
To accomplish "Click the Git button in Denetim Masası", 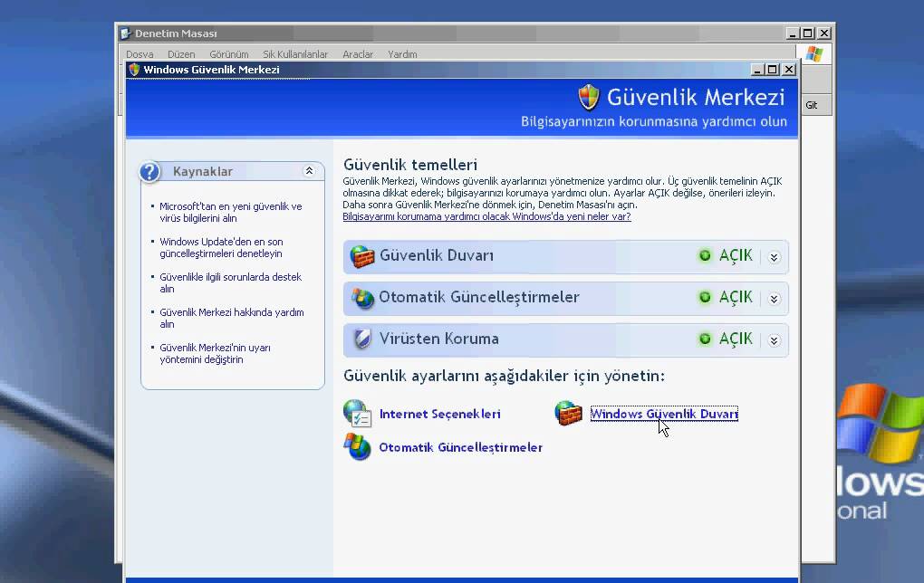I will tap(812, 105).
